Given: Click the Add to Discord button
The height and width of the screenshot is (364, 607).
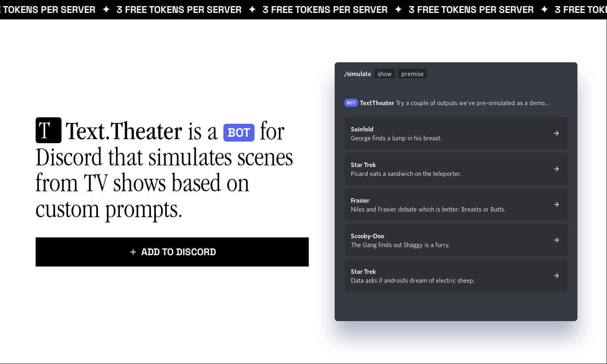Looking at the screenshot, I should 172,252.
